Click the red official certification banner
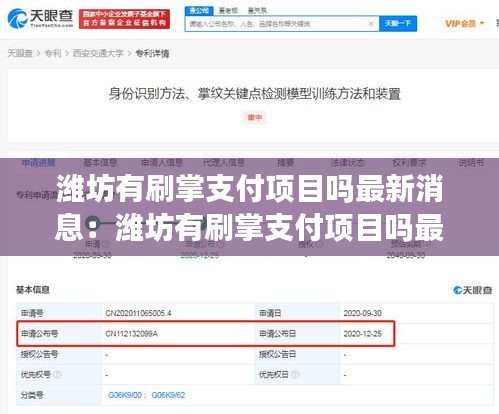 click(124, 19)
